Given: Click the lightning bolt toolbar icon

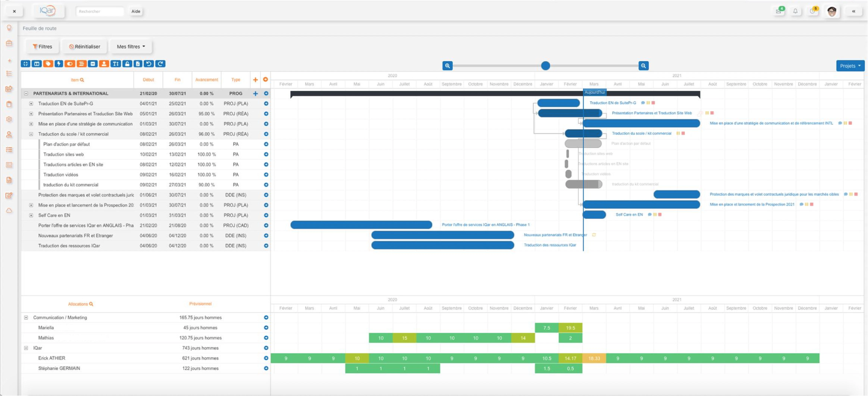Looking at the screenshot, I should click(59, 64).
